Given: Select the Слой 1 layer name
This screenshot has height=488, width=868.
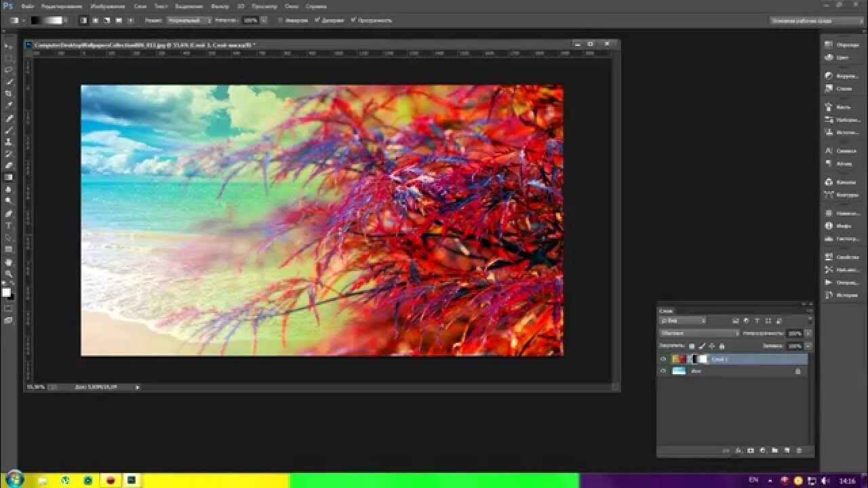Looking at the screenshot, I should point(719,359).
